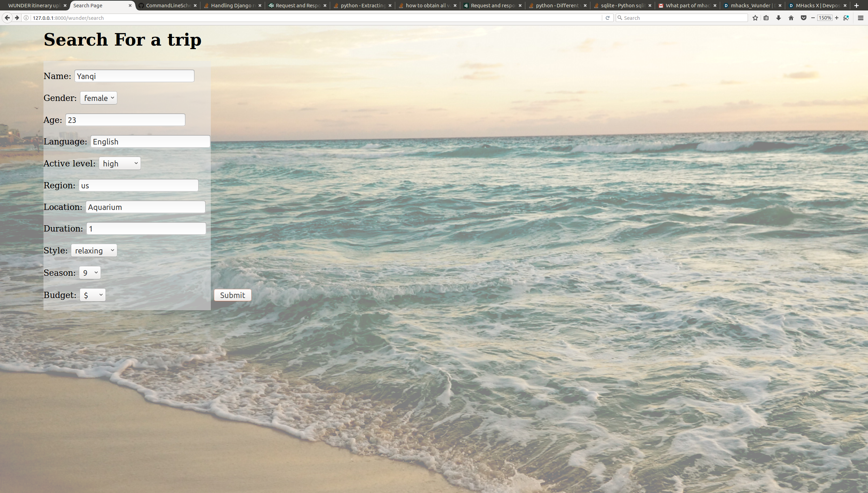The image size is (868, 493).
Task: Expand the Style dropdown showing relaxing
Action: coord(94,251)
